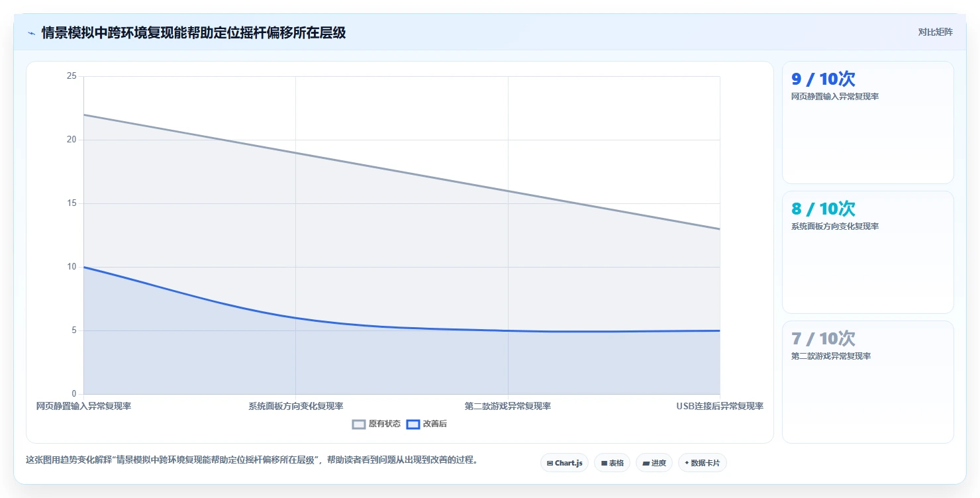Open the 7 / 10次 stat card
The height and width of the screenshot is (498, 980).
pyautogui.click(x=867, y=382)
